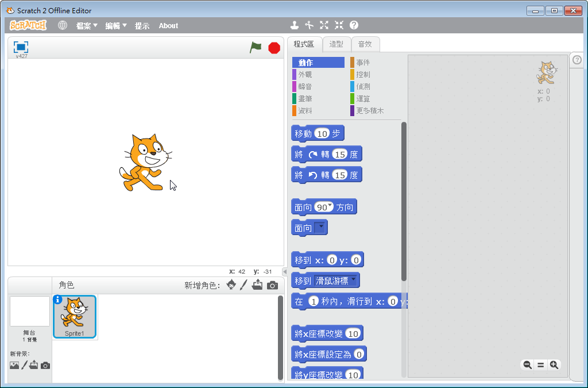This screenshot has height=388, width=588.
Task: Zoom out the scripts area
Action: pos(527,365)
